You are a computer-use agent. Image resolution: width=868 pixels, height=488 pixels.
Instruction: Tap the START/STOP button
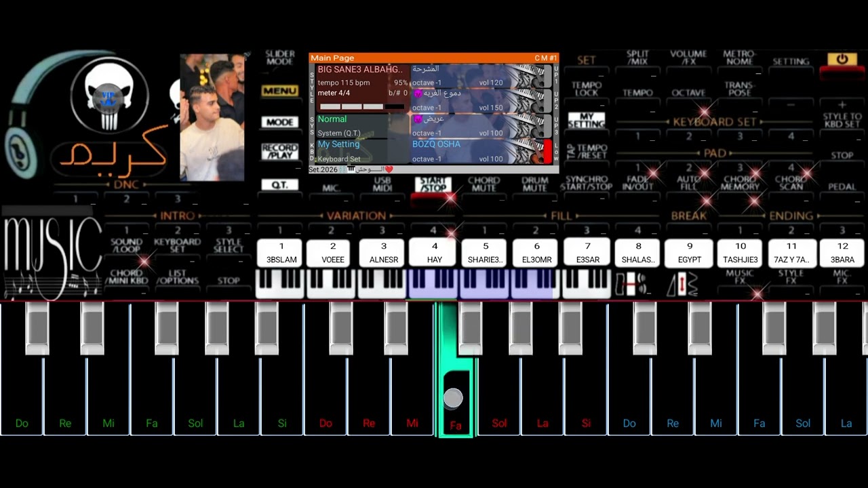pyautogui.click(x=433, y=184)
